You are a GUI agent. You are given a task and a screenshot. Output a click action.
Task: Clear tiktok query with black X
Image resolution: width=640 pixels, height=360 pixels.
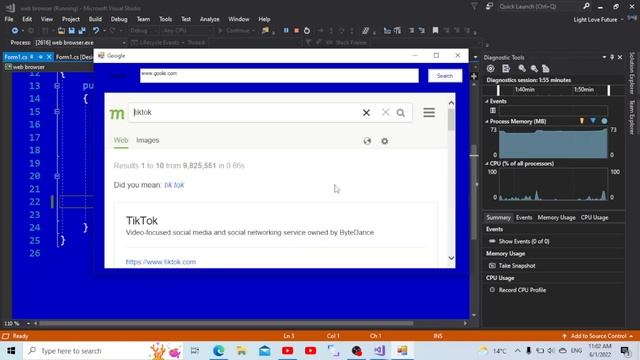point(366,113)
